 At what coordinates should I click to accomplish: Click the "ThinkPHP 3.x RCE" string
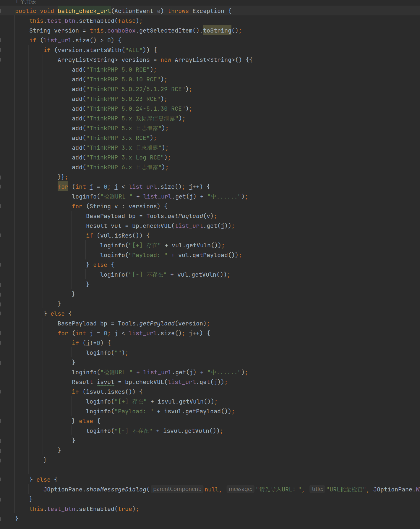point(118,138)
